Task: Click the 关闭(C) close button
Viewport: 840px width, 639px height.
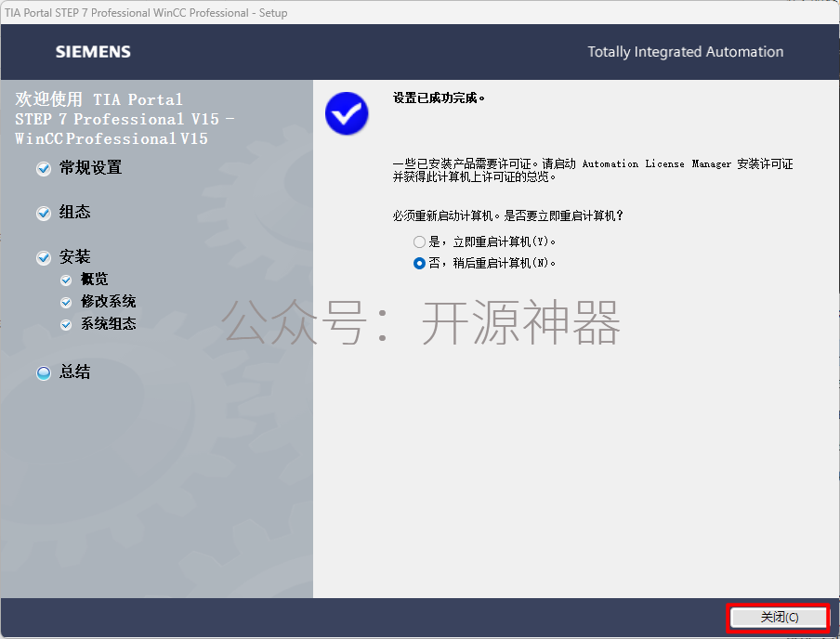Action: 779,617
